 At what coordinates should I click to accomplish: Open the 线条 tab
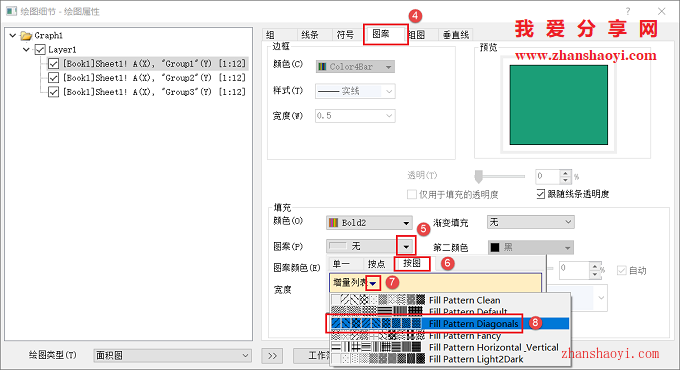pyautogui.click(x=310, y=35)
